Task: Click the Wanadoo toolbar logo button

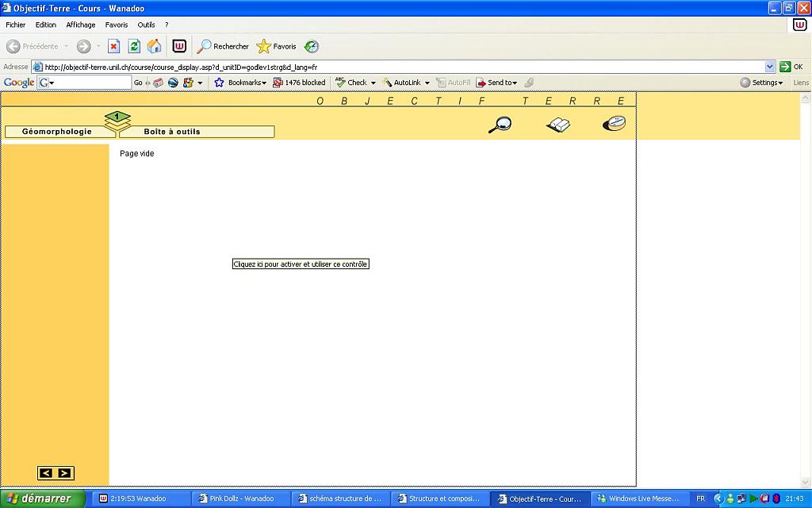Action: [x=179, y=46]
